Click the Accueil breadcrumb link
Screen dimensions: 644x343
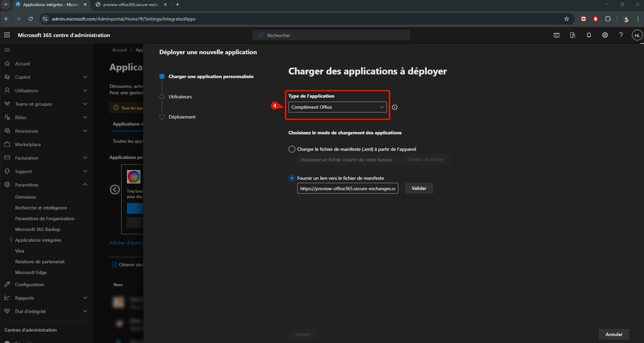(119, 50)
